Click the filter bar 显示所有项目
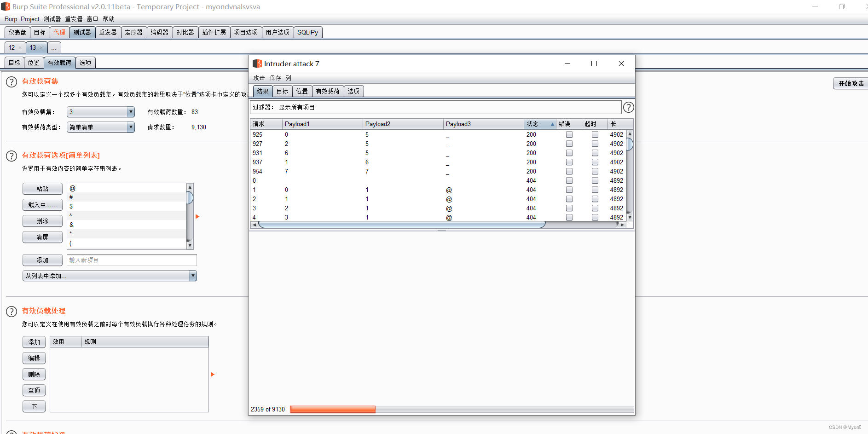This screenshot has width=868, height=434. (x=435, y=107)
